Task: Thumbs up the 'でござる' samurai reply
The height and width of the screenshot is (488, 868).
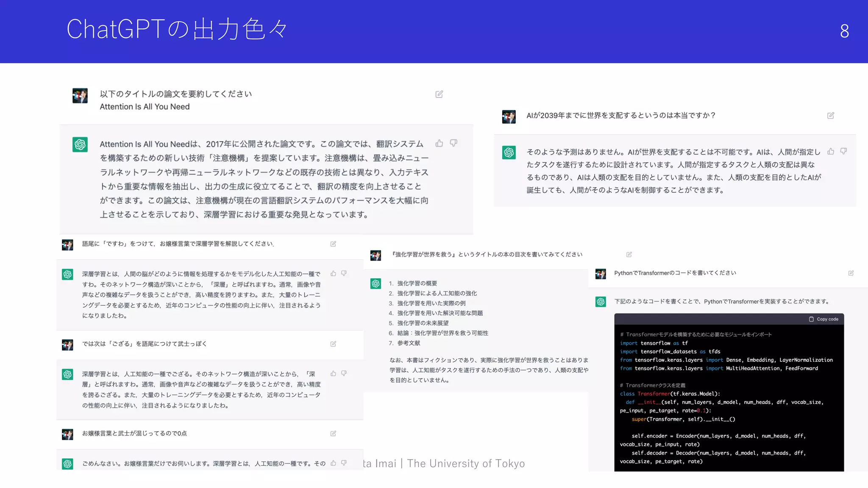Action: [x=333, y=374]
